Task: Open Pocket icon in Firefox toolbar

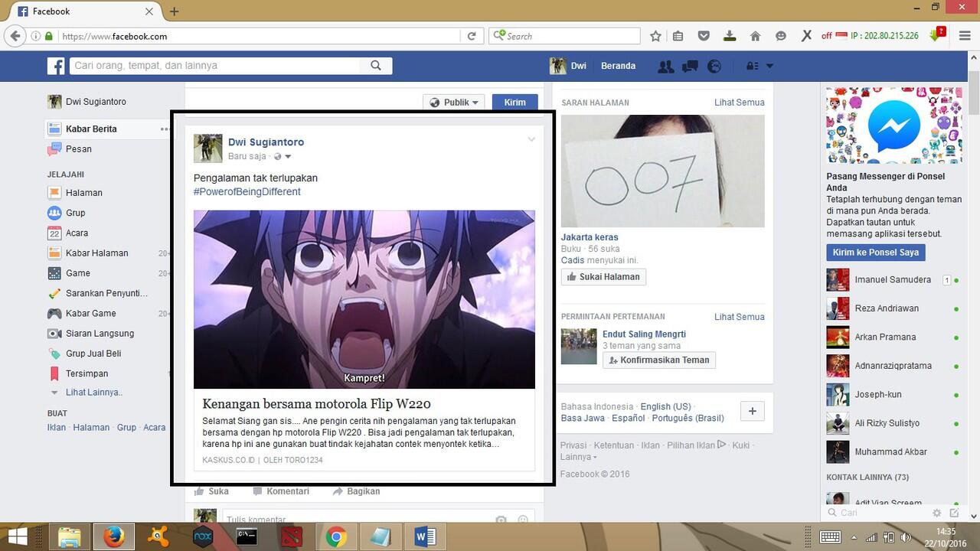Action: [704, 36]
